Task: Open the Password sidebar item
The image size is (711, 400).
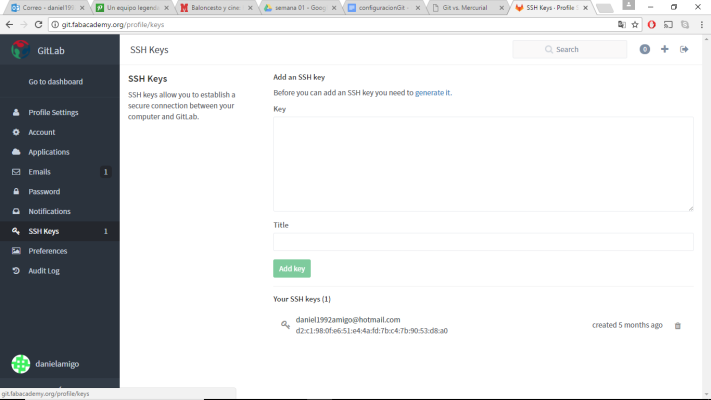Action: tap(59, 191)
